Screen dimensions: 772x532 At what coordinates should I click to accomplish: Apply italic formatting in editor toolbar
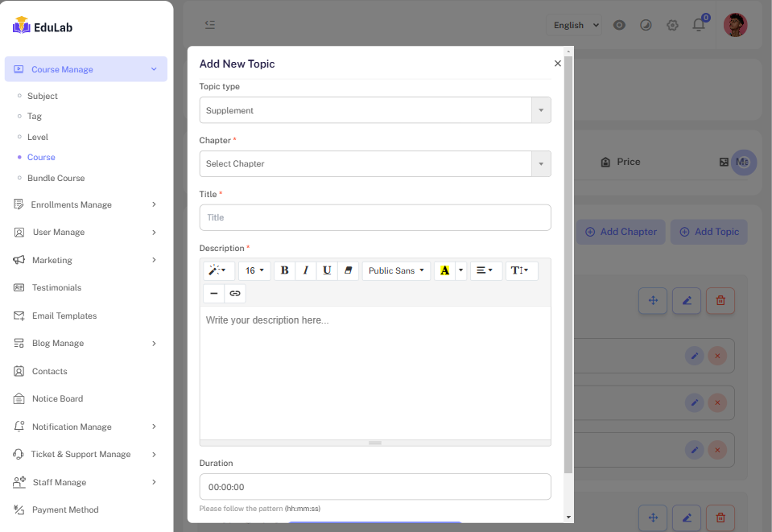[306, 270]
